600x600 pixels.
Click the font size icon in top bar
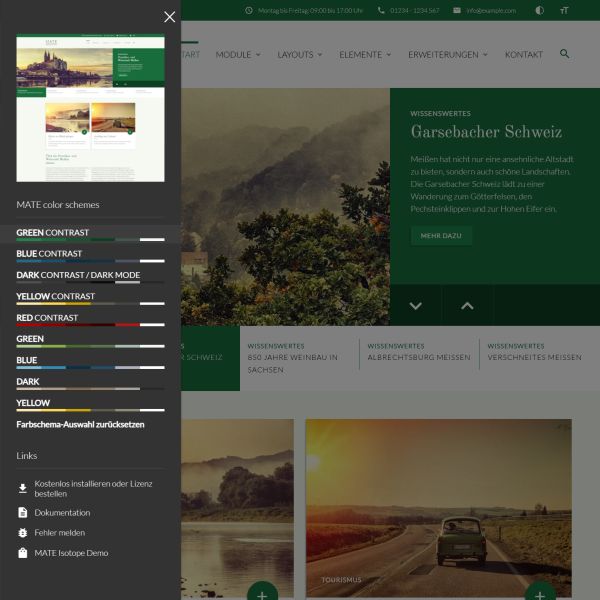tap(564, 10)
